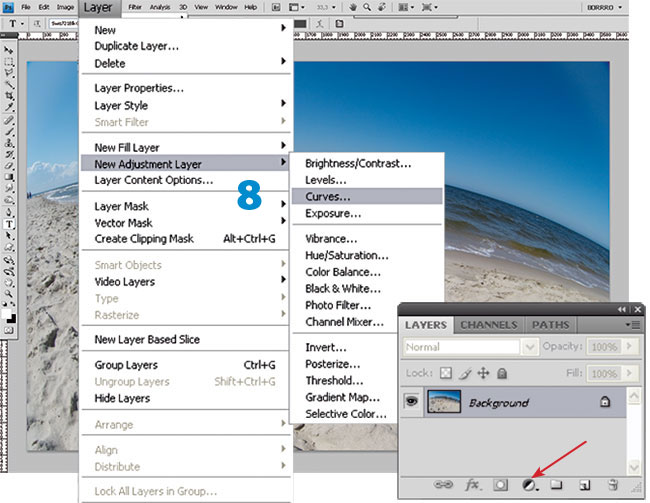
Task: Switch to the Channels tab
Action: point(489,325)
